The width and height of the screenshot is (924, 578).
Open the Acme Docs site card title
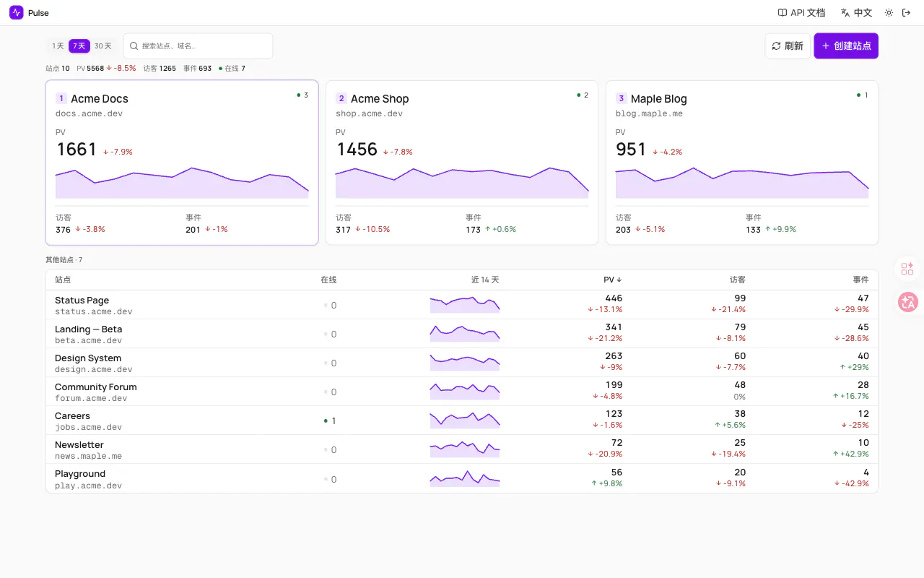tap(100, 99)
